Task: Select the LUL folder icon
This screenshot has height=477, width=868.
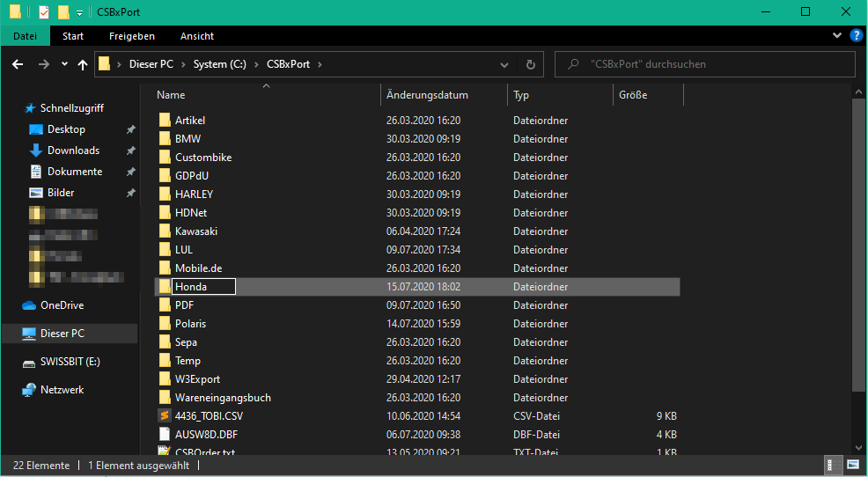Action: 165,250
